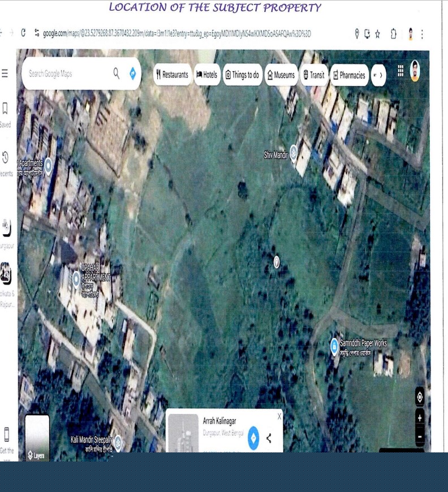Click Get the app phone icon
Image resolution: width=448 pixels, height=492 pixels.
6,434
